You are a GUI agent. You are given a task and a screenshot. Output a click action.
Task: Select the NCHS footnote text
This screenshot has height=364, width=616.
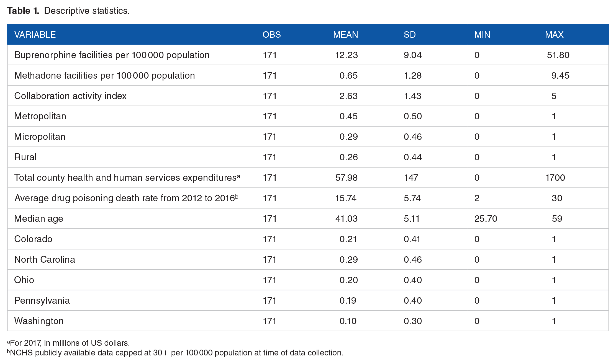click(x=175, y=353)
